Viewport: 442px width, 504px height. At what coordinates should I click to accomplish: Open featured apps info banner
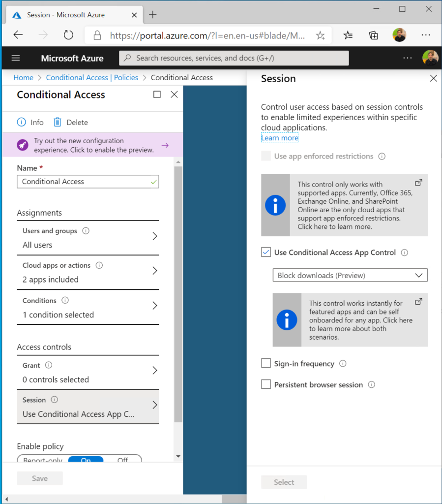click(350, 320)
